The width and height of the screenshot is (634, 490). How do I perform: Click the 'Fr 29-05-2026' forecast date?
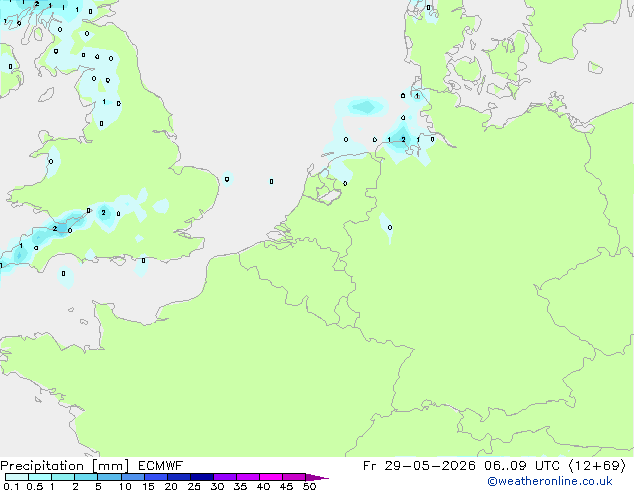click(419, 466)
